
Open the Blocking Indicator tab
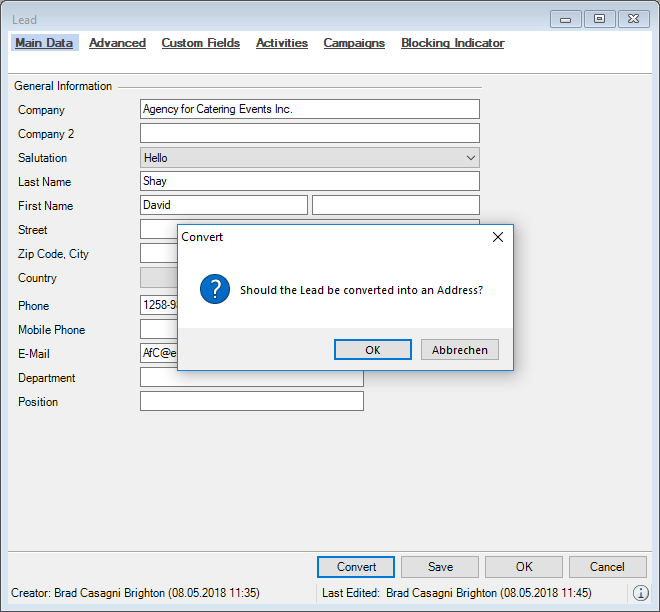click(452, 43)
